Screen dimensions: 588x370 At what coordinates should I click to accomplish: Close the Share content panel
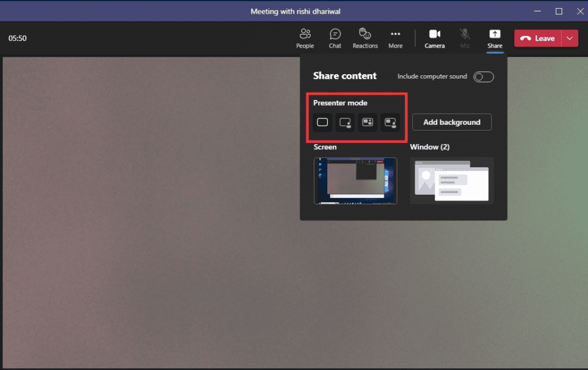click(494, 38)
